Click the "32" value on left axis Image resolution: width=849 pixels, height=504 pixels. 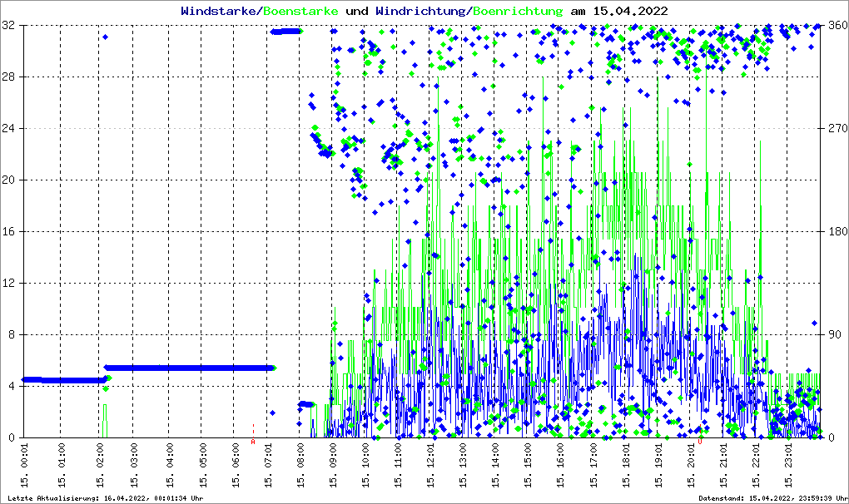(x=9, y=26)
